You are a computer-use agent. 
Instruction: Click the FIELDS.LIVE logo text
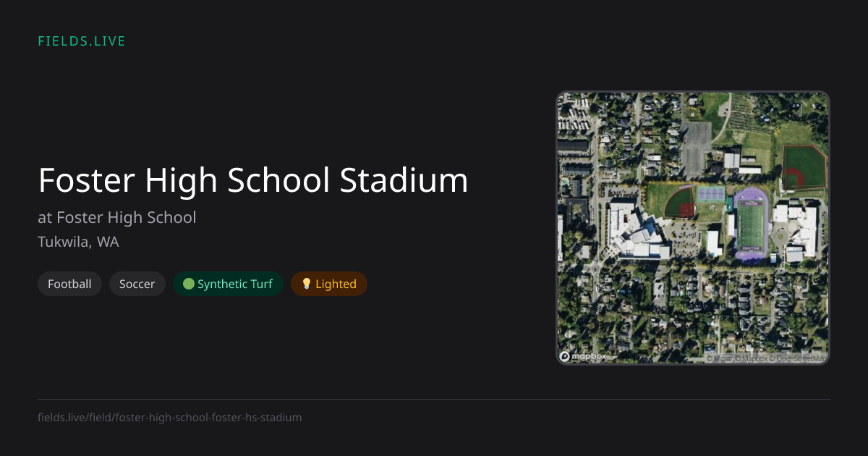[82, 41]
